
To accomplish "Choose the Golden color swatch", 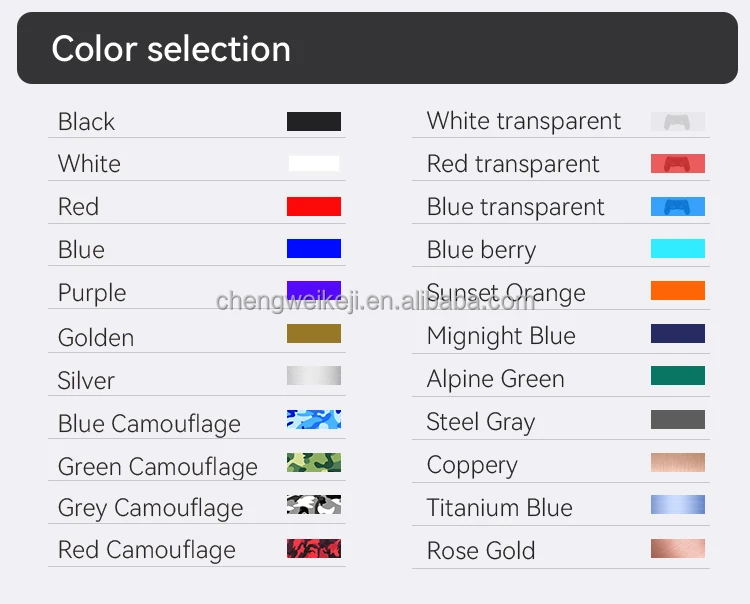I will (x=314, y=334).
